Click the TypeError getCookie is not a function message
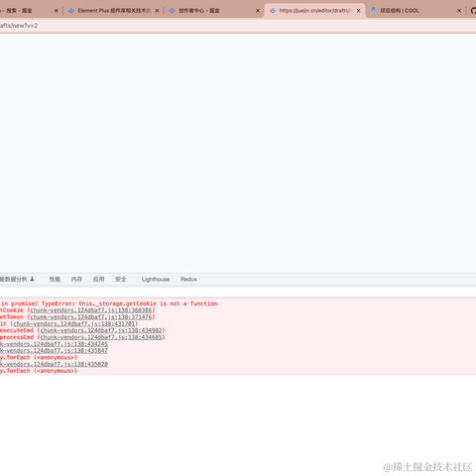This screenshot has height=476, width=476. 109,303
